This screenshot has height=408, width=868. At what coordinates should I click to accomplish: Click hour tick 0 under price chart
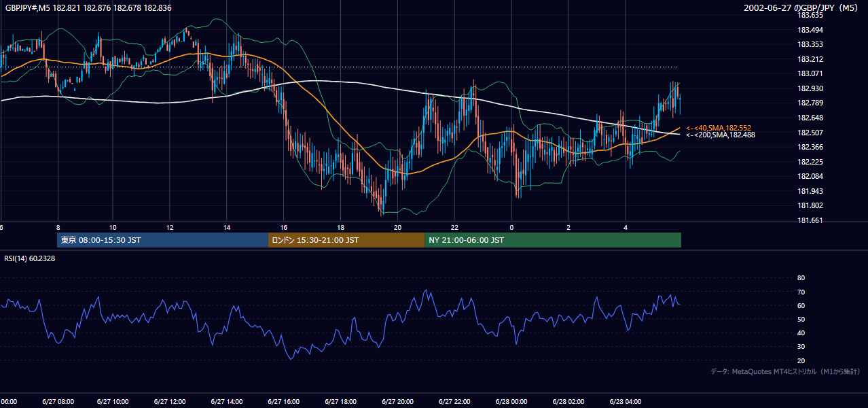pyautogui.click(x=511, y=227)
